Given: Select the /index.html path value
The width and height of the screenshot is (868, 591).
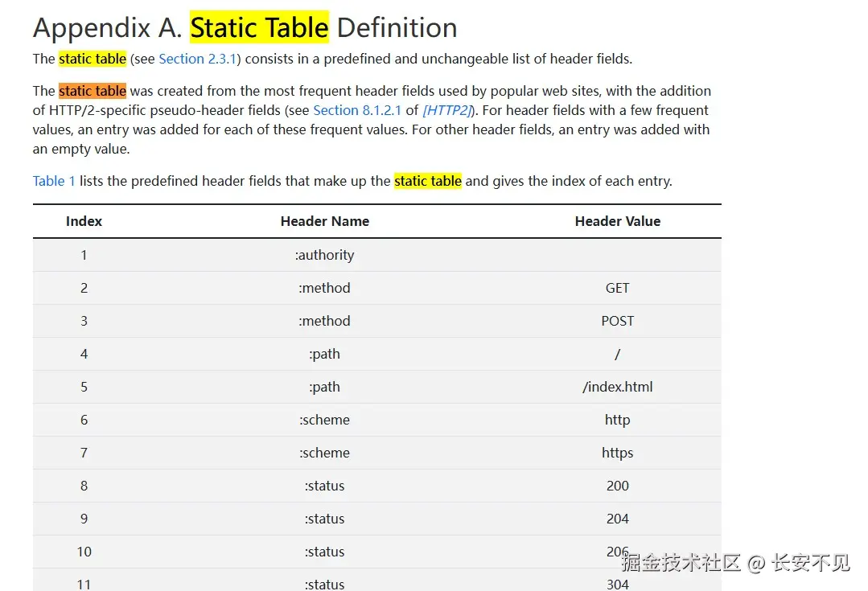Looking at the screenshot, I should click(x=617, y=387).
